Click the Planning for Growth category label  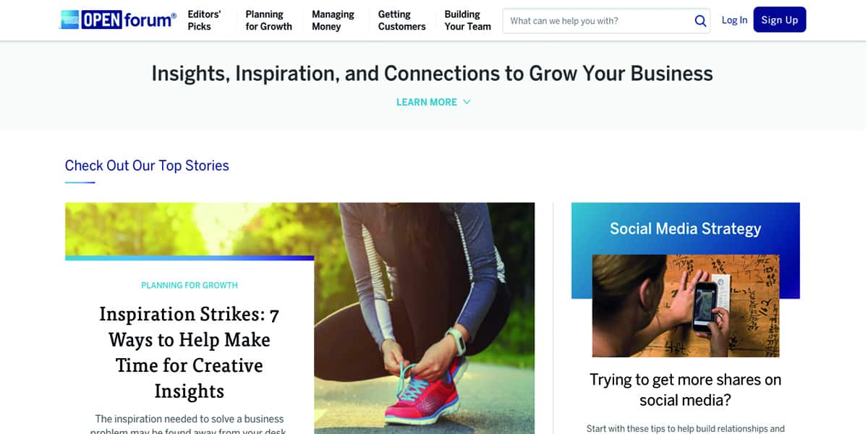pyautogui.click(x=190, y=285)
